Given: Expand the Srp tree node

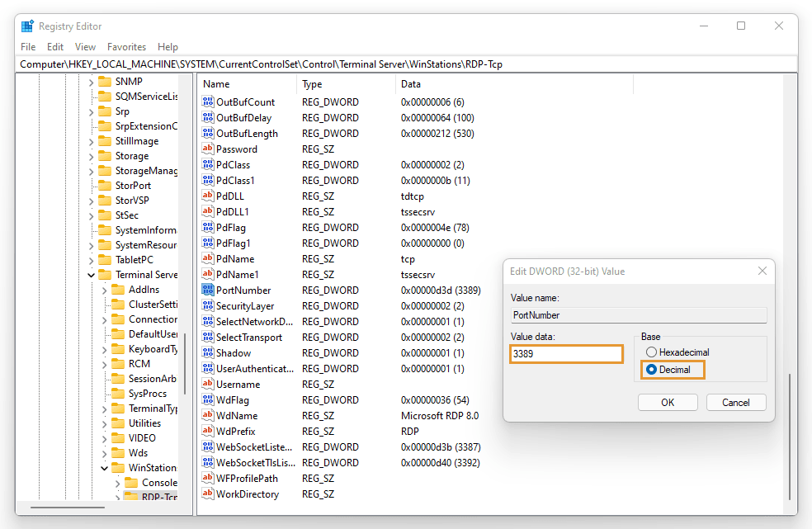Looking at the screenshot, I should 91,111.
